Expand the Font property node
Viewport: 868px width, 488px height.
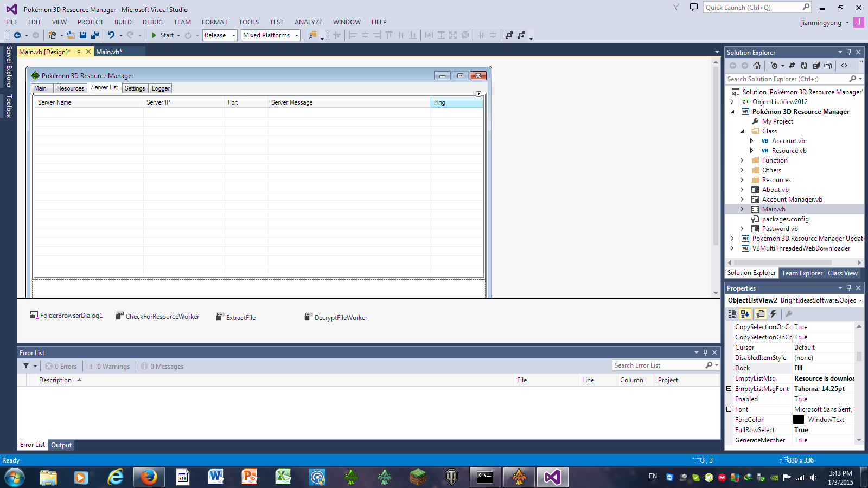(729, 409)
